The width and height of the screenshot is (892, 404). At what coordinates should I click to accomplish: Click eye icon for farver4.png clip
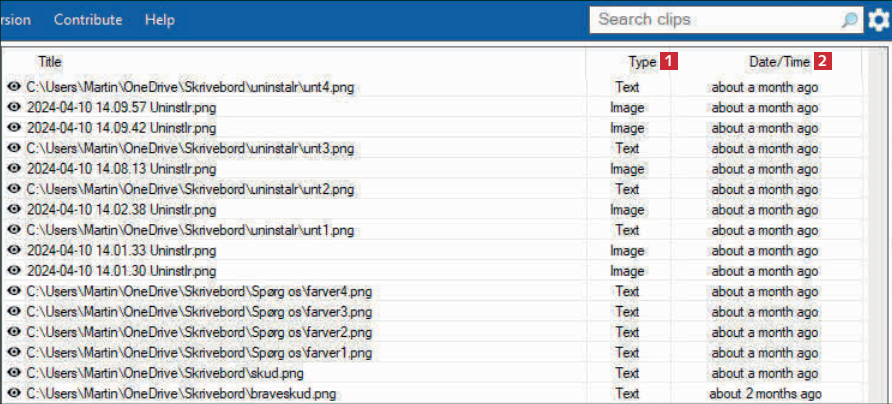click(14, 291)
